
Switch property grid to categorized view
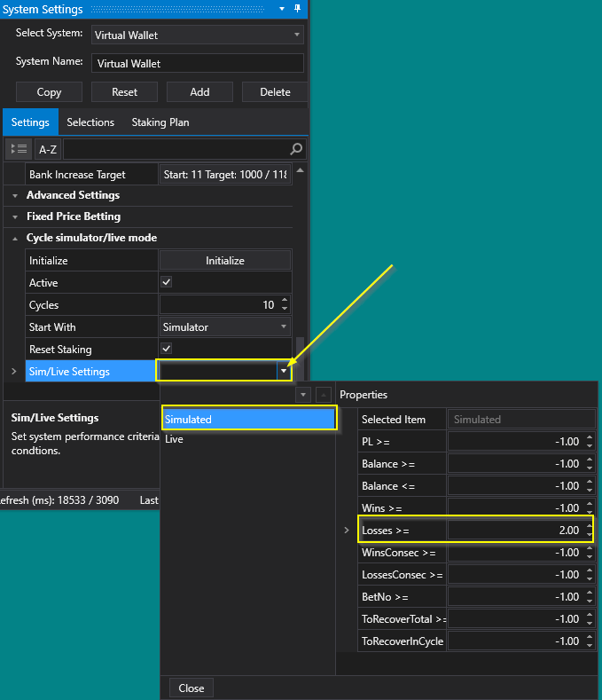[17, 149]
